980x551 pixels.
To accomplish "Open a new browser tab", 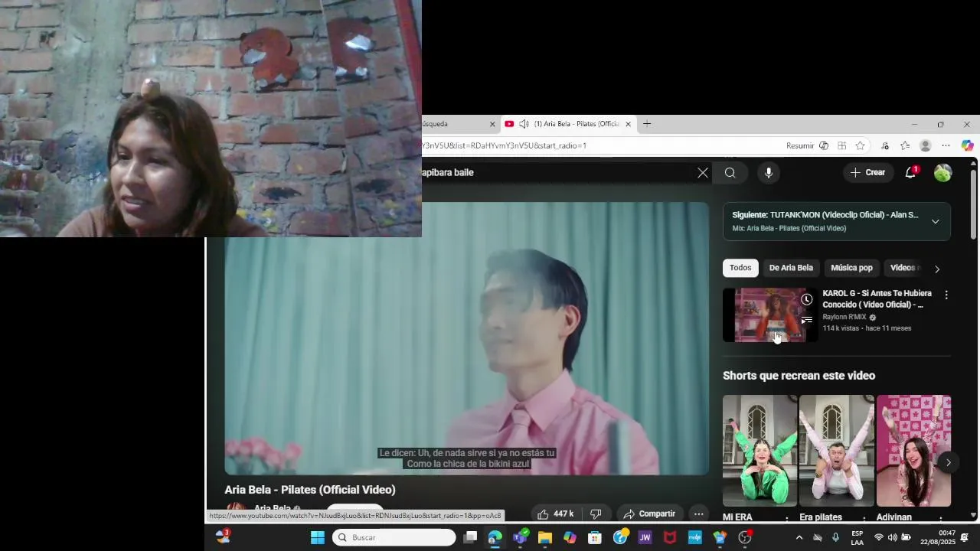I will [x=647, y=124].
